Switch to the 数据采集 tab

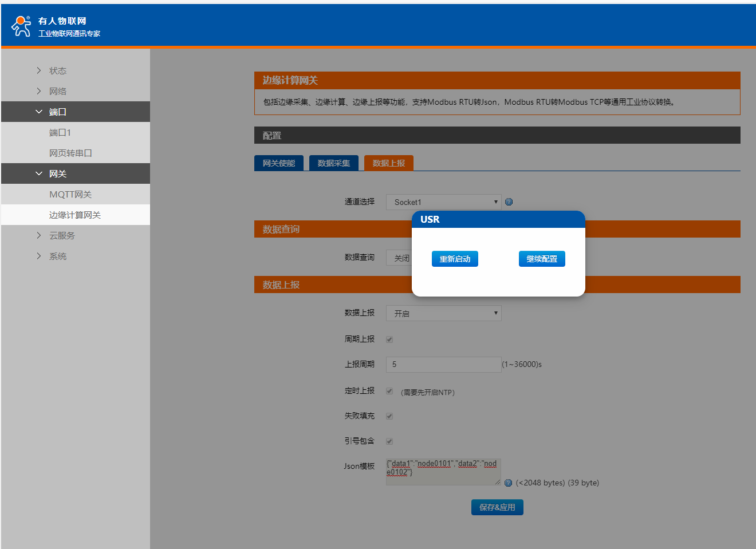tap(334, 163)
